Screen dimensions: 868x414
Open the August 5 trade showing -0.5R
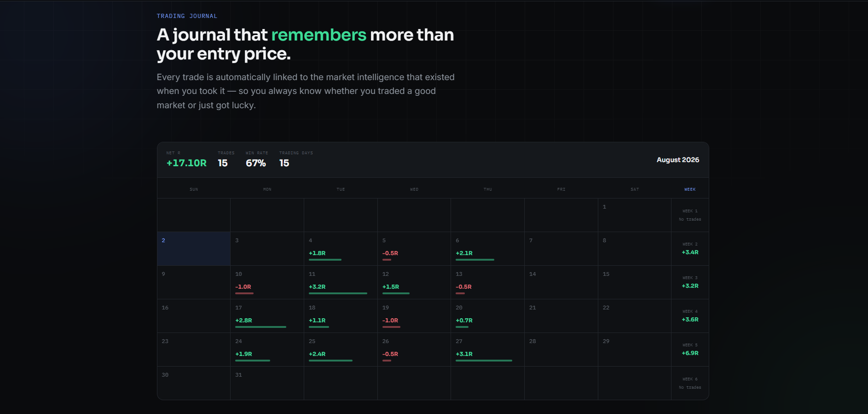click(414, 249)
